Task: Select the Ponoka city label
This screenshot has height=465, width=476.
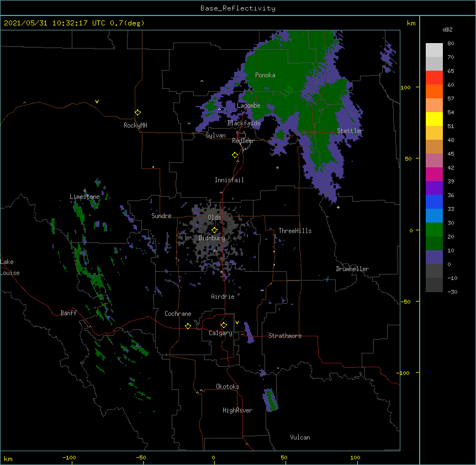Action: [265, 75]
